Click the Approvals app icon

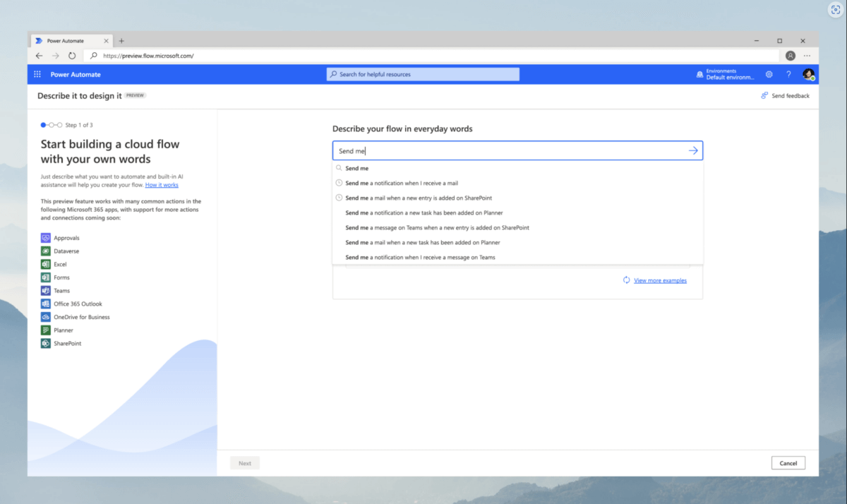[46, 238]
